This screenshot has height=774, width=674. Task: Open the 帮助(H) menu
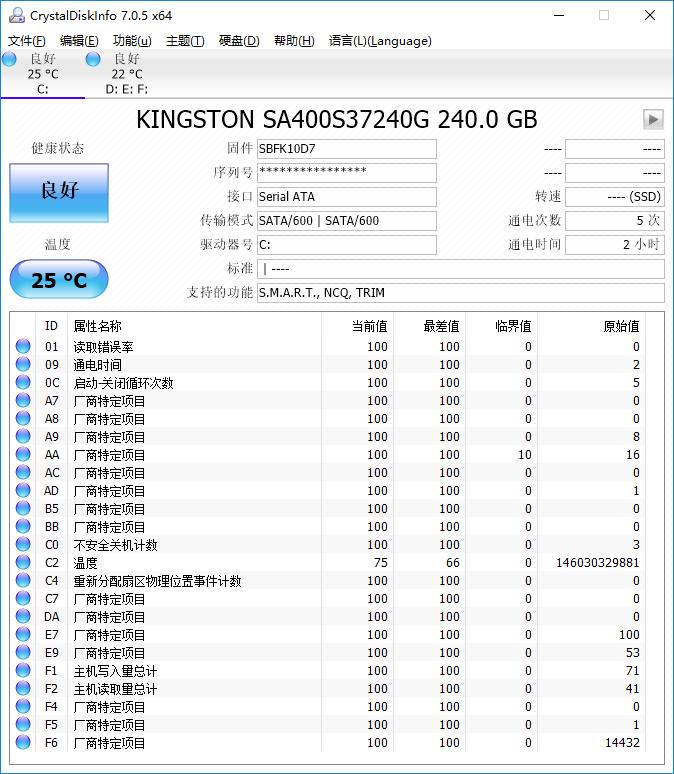[x=294, y=41]
